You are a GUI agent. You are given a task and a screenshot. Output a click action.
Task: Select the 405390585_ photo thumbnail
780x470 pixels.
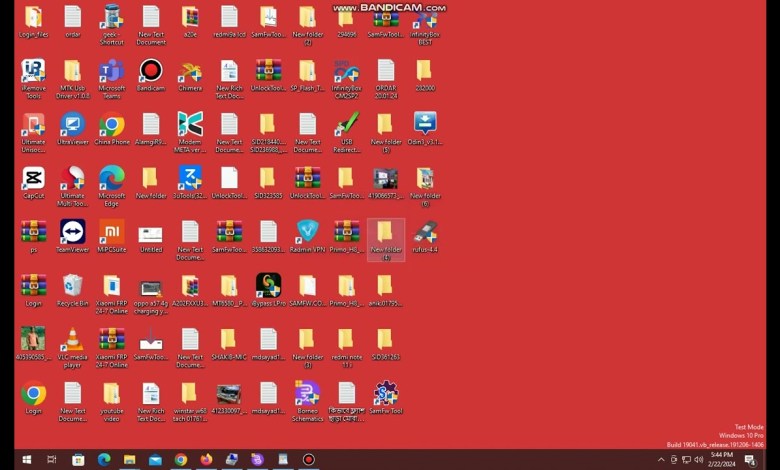(33, 344)
